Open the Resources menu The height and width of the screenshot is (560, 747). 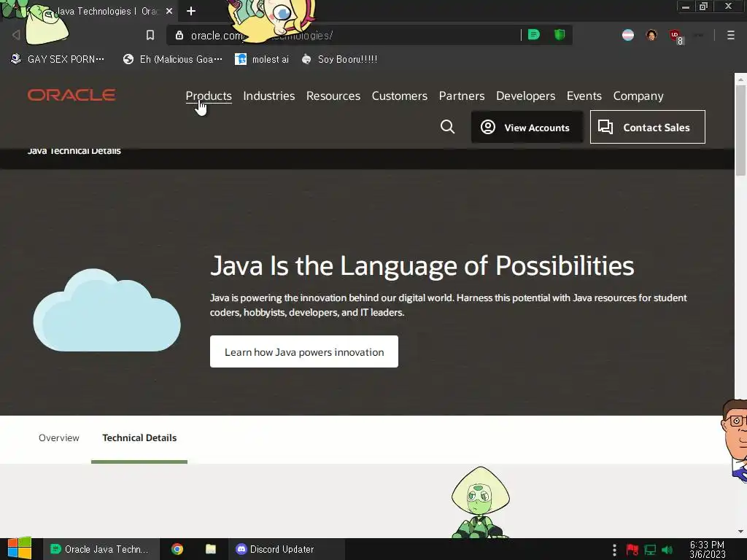pos(333,96)
